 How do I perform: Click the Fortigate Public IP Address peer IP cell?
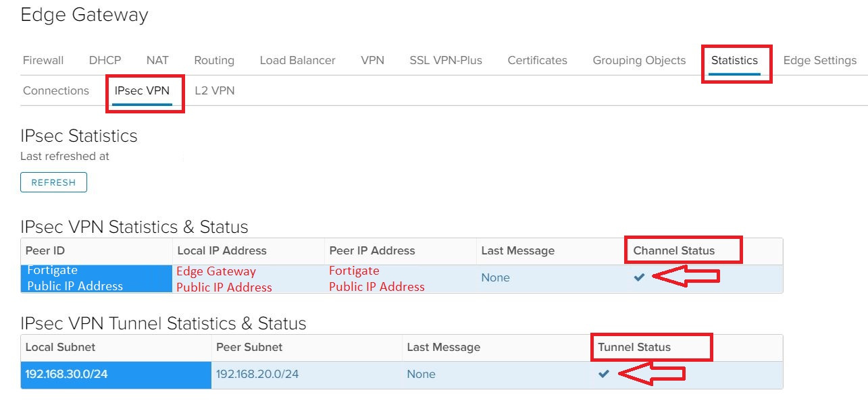click(401, 278)
